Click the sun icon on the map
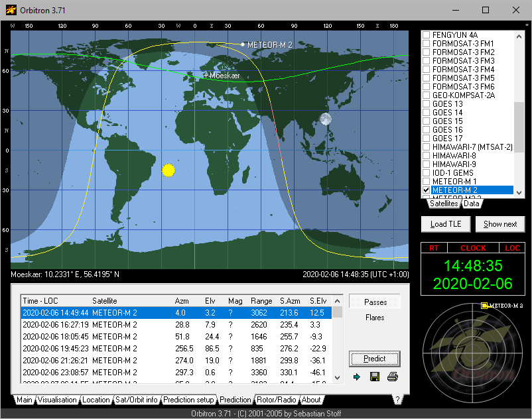Image resolution: width=532 pixels, height=419 pixels. pos(168,170)
